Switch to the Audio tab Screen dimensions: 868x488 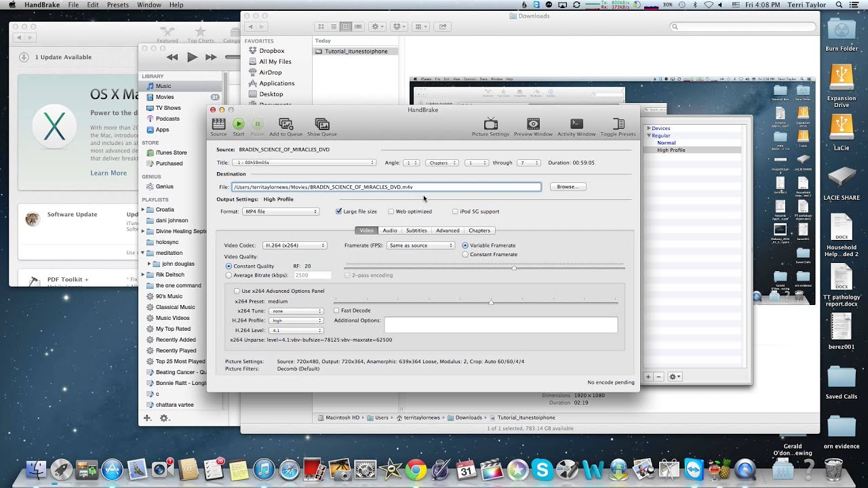390,230
